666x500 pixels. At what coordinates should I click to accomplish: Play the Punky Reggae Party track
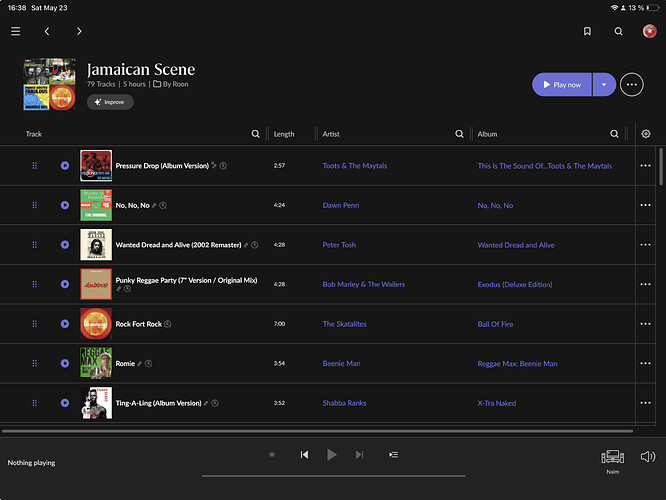pyautogui.click(x=65, y=284)
